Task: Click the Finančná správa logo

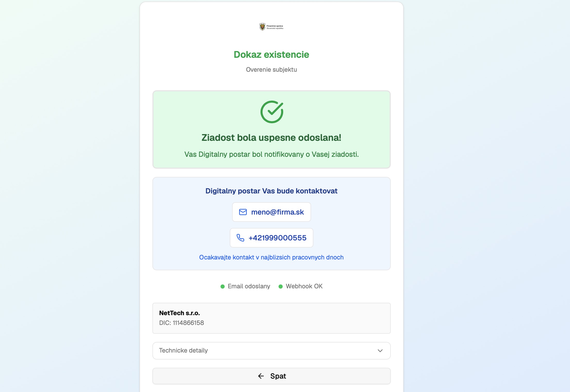Action: (271, 27)
